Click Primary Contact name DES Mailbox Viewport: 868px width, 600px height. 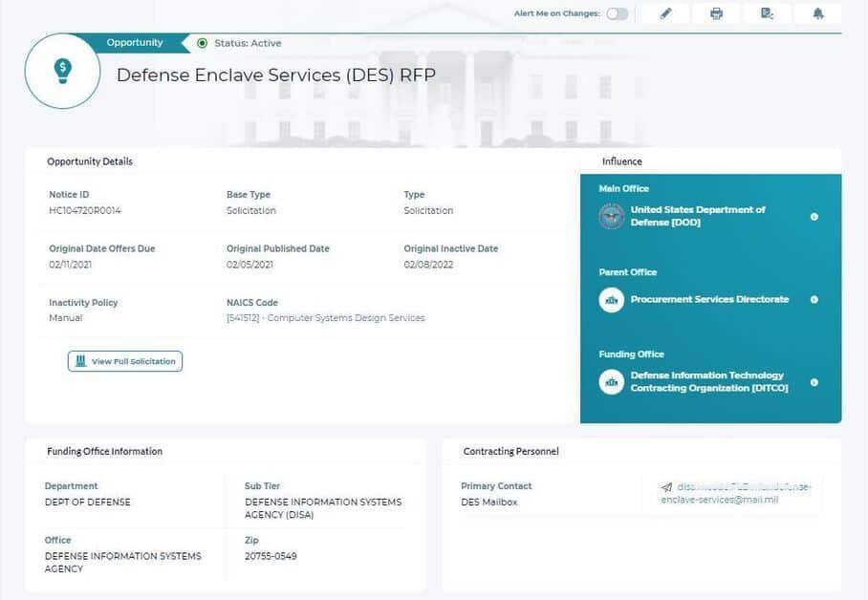[x=489, y=502]
